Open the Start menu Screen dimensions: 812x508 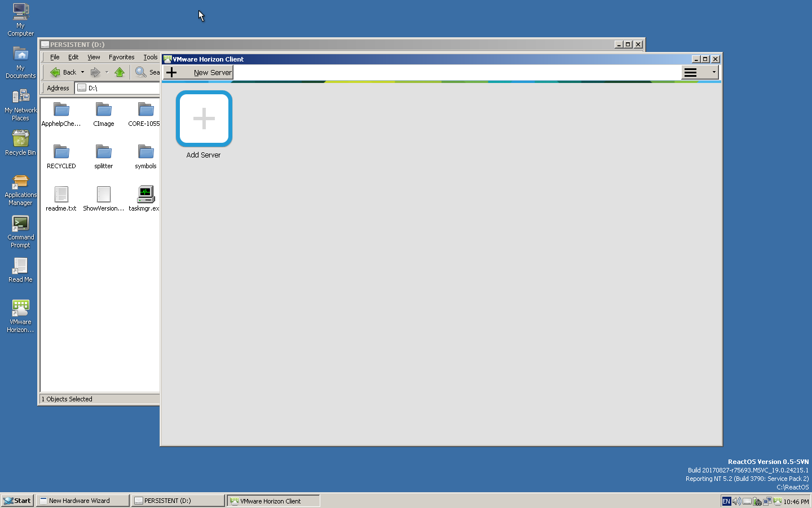17,501
